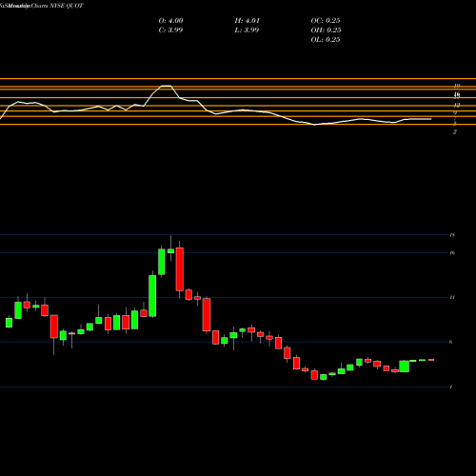Click the price axis label 18
This screenshot has width=476, height=476.
452,235
